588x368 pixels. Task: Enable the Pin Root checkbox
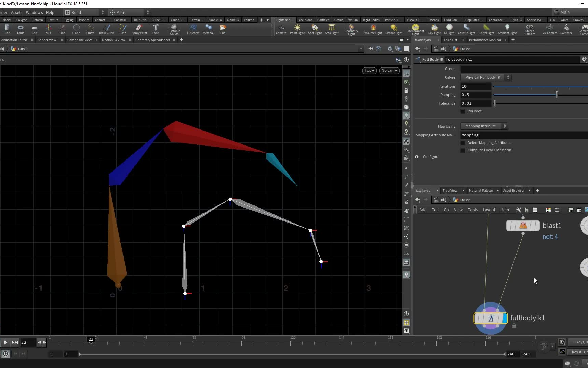pos(463,111)
